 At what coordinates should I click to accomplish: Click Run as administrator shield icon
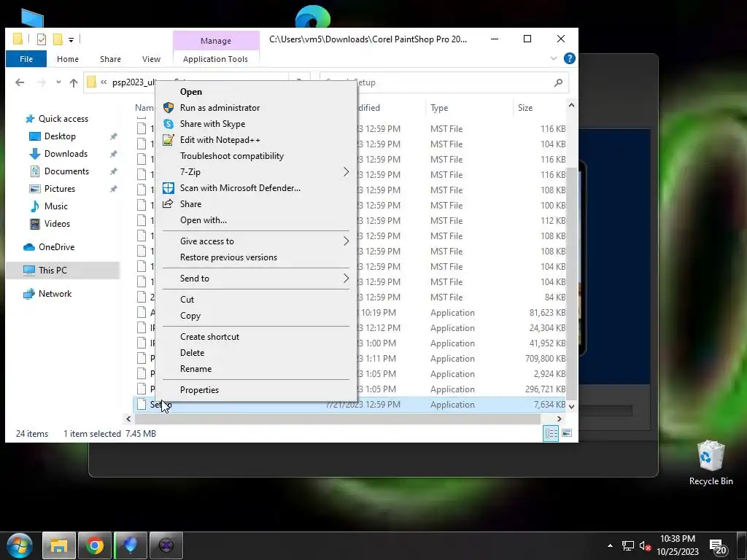pyautogui.click(x=169, y=108)
